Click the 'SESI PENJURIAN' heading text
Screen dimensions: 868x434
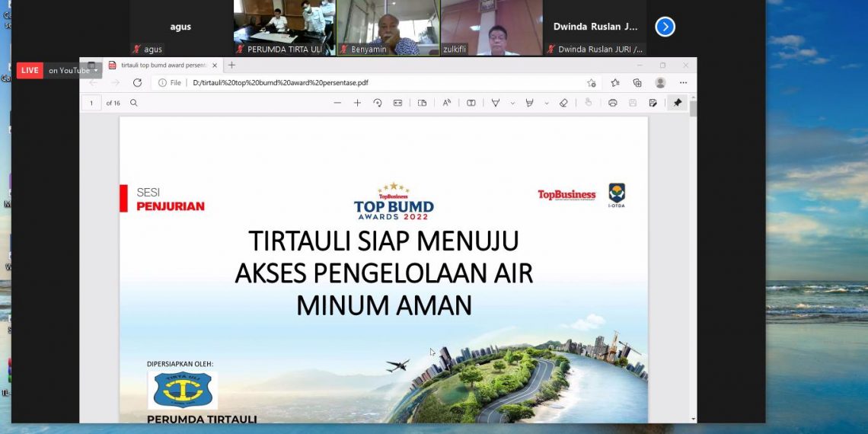click(x=170, y=199)
